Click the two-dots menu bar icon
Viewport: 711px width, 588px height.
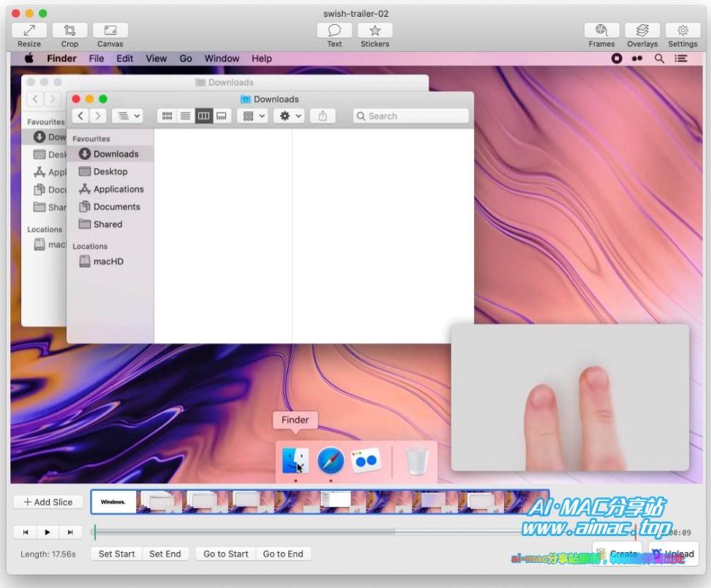637,59
